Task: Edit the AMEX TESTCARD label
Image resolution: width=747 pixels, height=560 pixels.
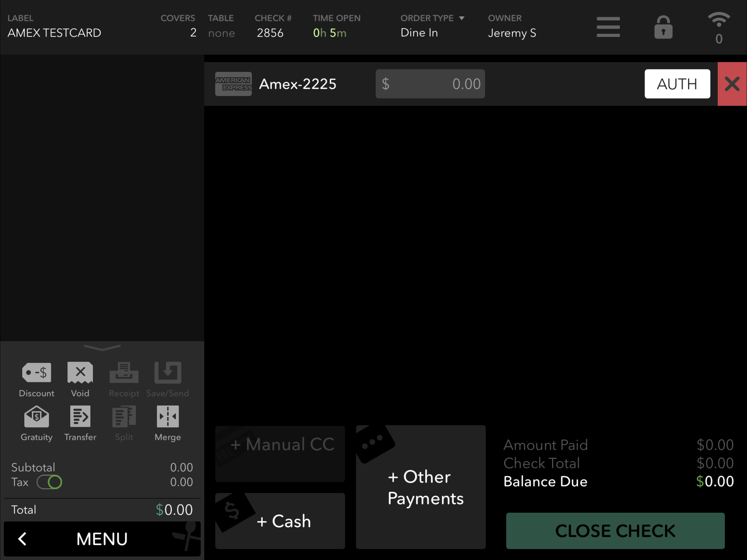Action: 54,33
